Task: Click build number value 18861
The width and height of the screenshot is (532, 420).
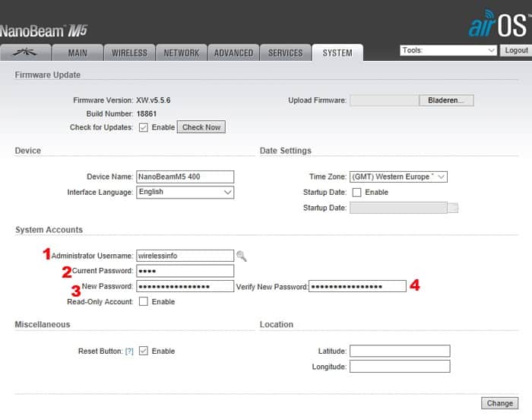Action: 147,114
